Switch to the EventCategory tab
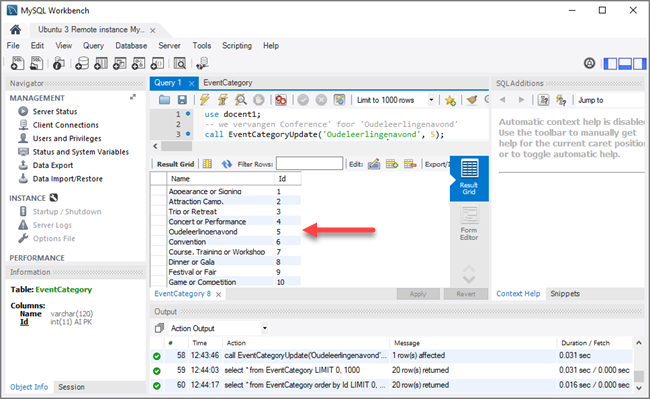650x399 pixels. click(228, 82)
